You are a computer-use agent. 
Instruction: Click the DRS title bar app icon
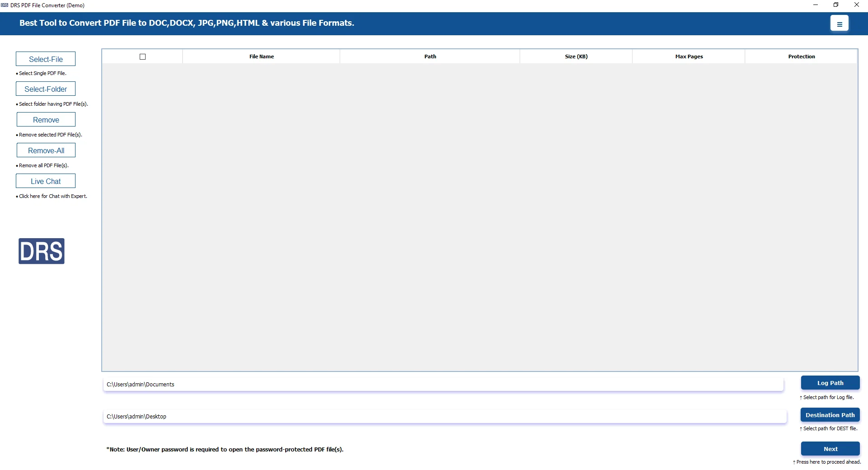point(5,5)
